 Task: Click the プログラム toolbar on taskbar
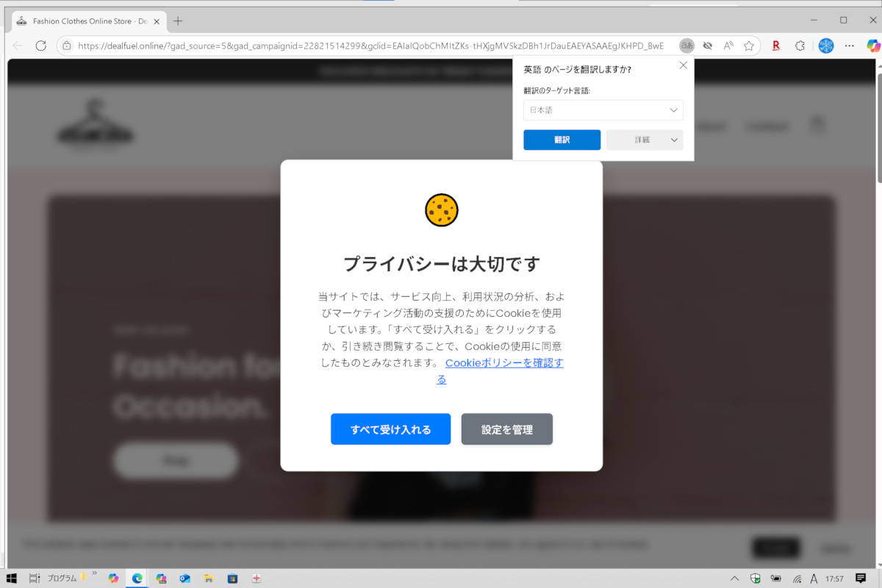tap(62, 578)
